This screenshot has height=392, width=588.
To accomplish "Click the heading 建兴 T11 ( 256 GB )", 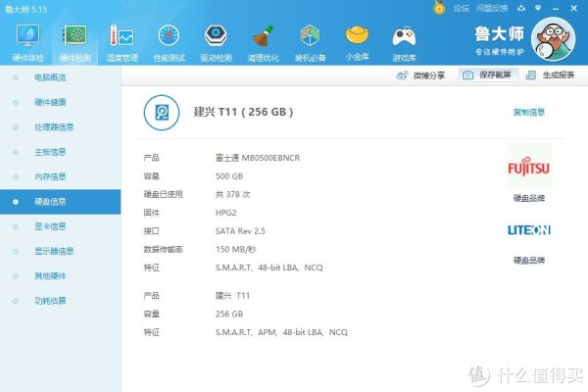I will (x=243, y=112).
